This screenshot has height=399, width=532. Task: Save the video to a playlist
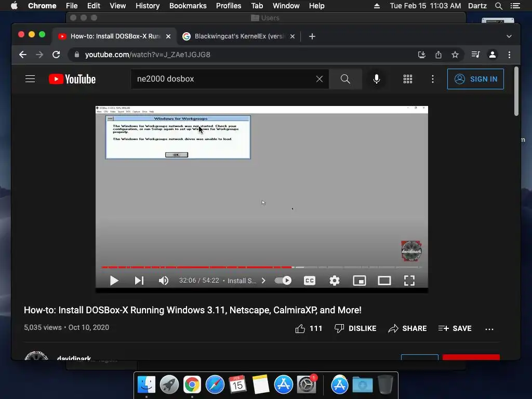[455, 328]
